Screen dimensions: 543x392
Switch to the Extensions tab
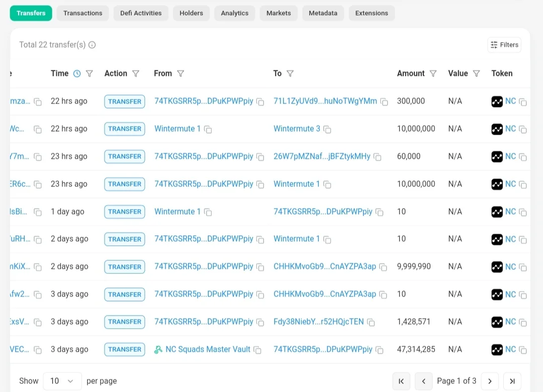click(372, 13)
